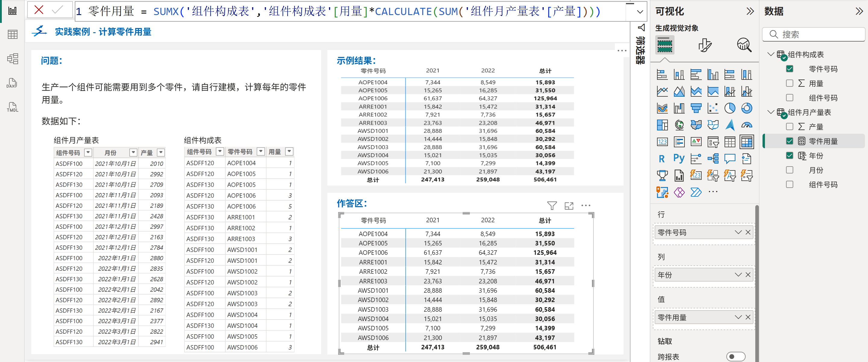Enable the 跨报表 drillthrough toggle
The width and height of the screenshot is (868, 362).
pos(736,356)
